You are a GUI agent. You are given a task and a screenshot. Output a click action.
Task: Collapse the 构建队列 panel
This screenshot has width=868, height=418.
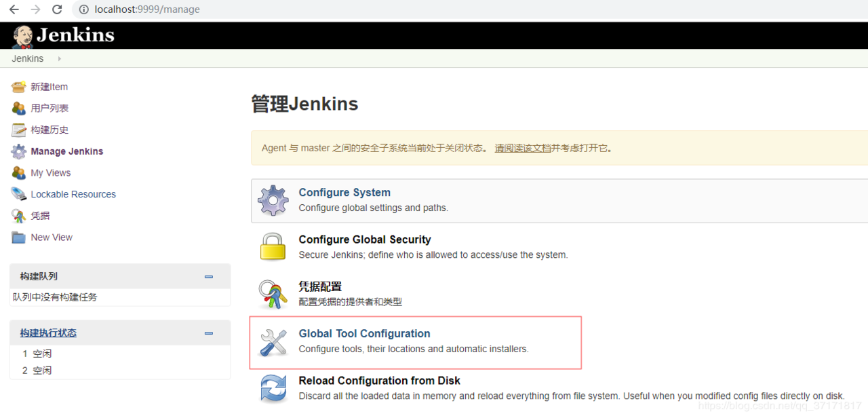click(209, 277)
